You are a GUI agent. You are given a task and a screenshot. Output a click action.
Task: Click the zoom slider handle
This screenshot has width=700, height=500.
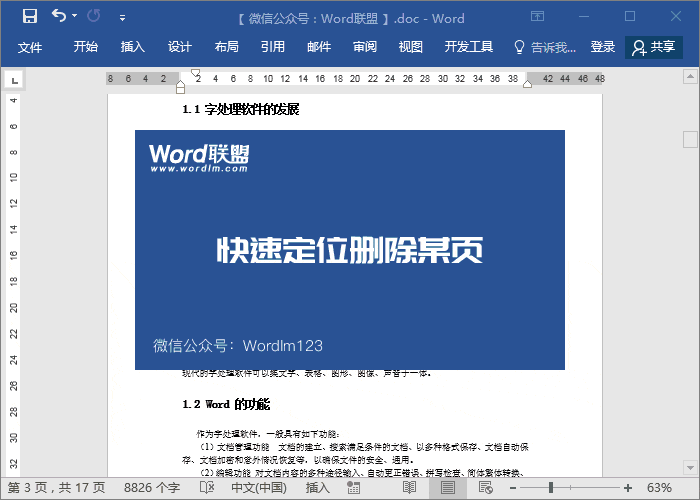pos(551,488)
